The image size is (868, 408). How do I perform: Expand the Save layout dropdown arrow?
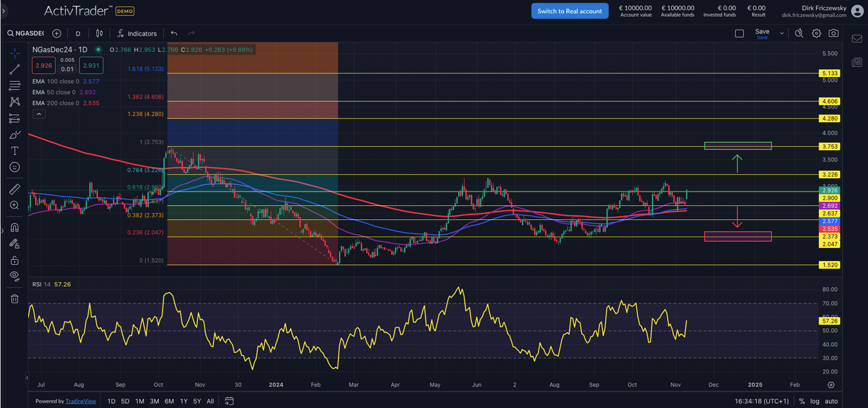(782, 33)
